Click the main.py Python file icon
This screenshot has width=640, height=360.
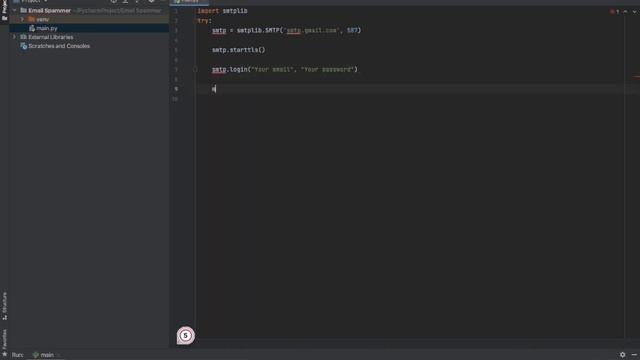(x=32, y=28)
